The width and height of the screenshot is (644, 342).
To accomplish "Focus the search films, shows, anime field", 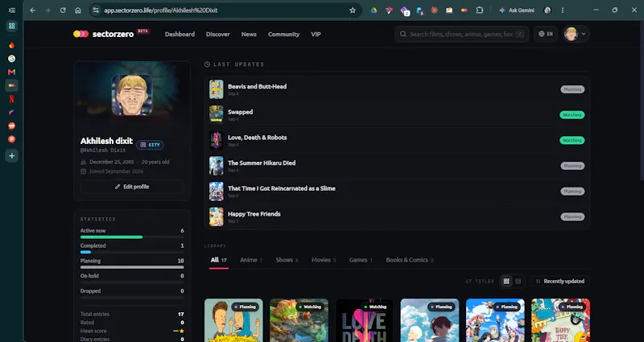I will point(461,34).
